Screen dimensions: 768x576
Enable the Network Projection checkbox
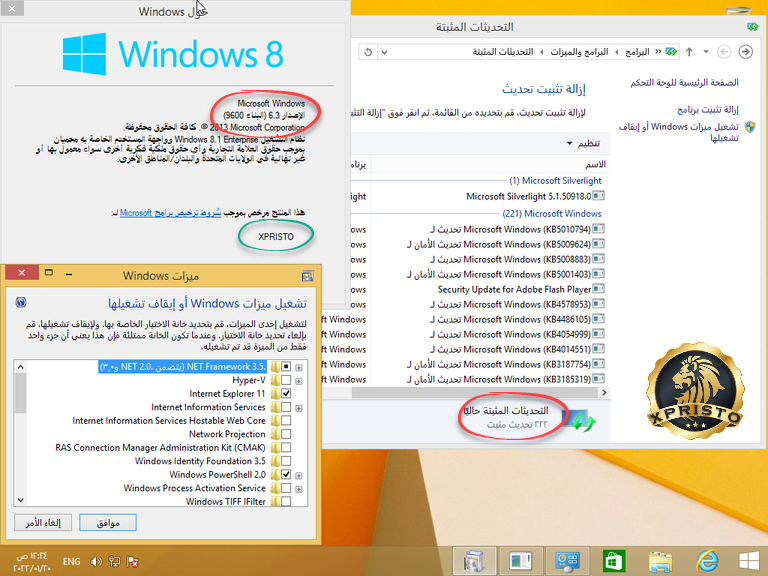click(x=286, y=434)
